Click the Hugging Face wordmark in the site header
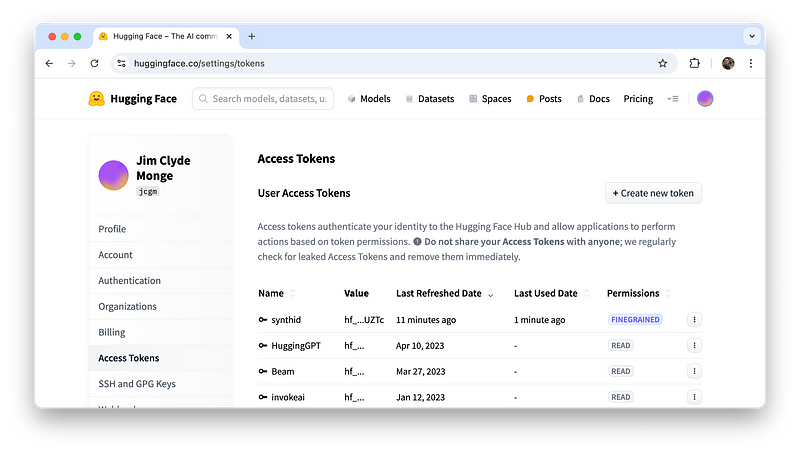The height and width of the screenshot is (454, 800). point(143,98)
